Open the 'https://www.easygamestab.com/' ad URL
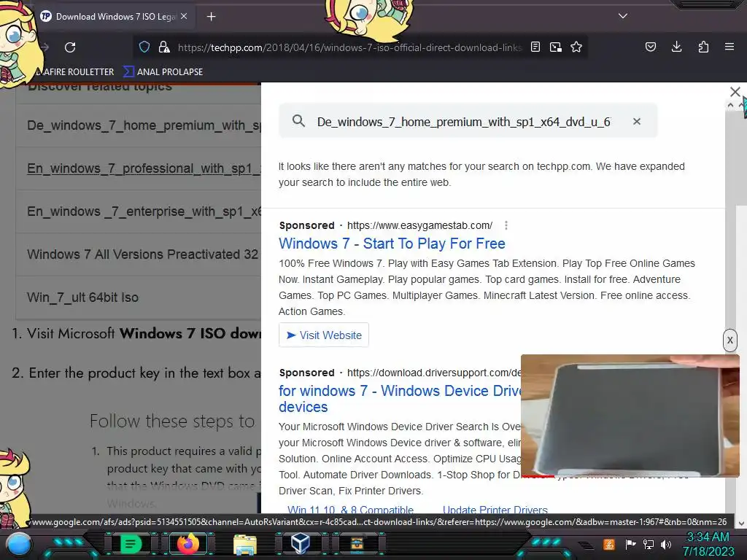747x560 pixels. coord(419,225)
